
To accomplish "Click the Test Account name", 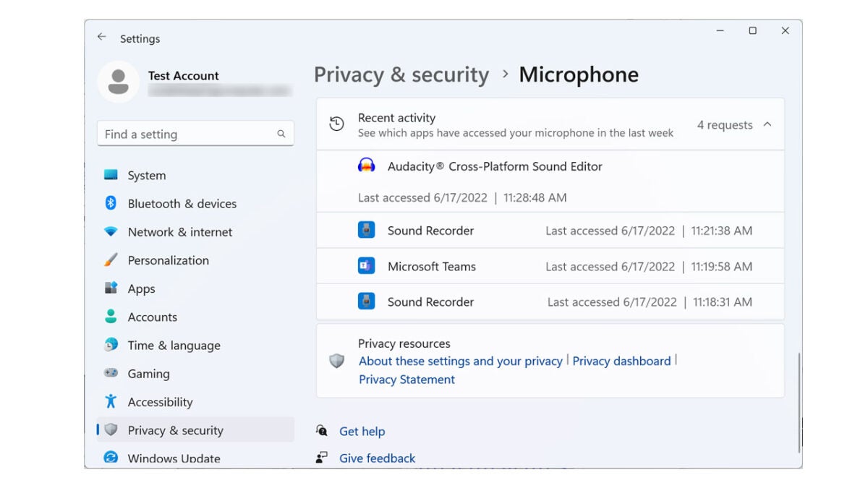I will point(183,75).
